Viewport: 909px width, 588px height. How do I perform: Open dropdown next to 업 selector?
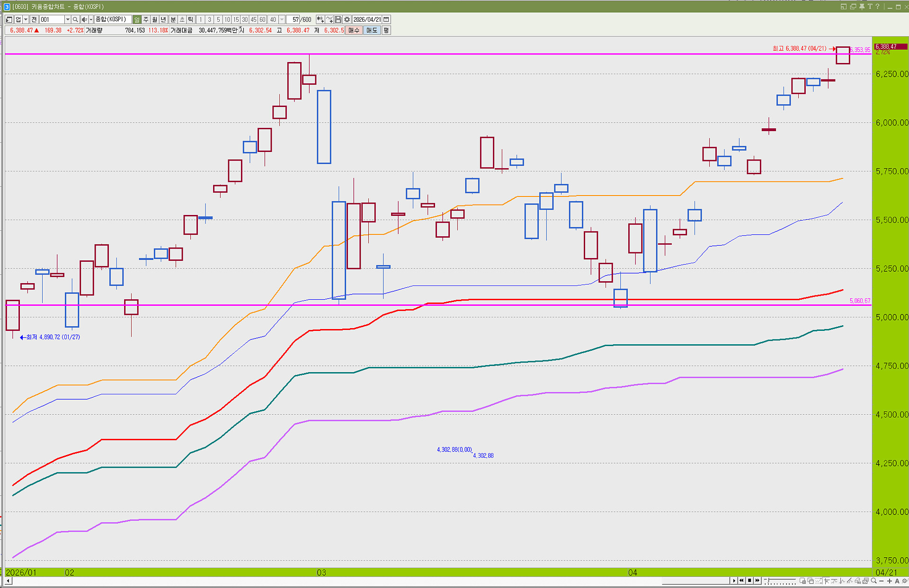(x=26, y=19)
